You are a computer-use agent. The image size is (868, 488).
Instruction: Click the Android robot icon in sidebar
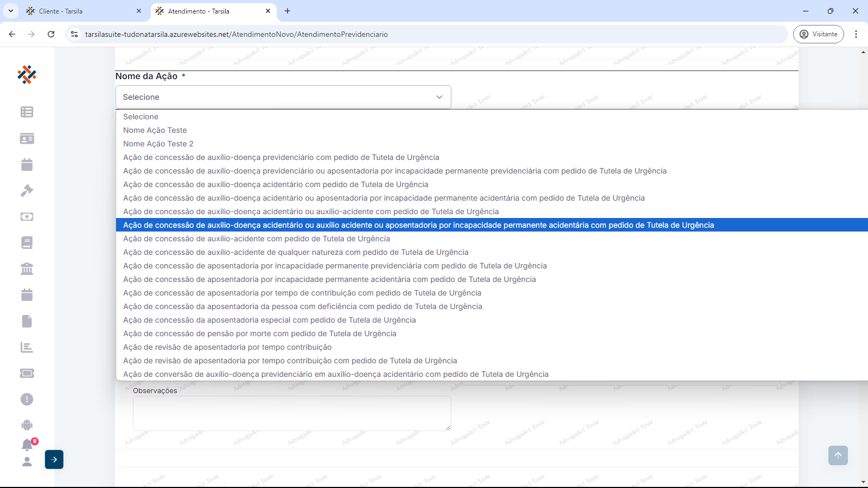pyautogui.click(x=27, y=425)
